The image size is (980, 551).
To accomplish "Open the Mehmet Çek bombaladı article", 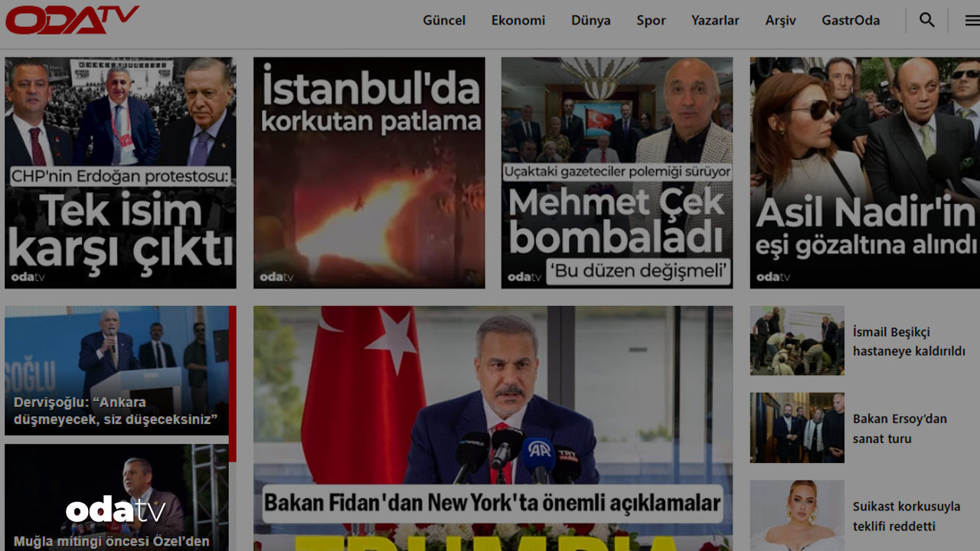I will pos(617,172).
